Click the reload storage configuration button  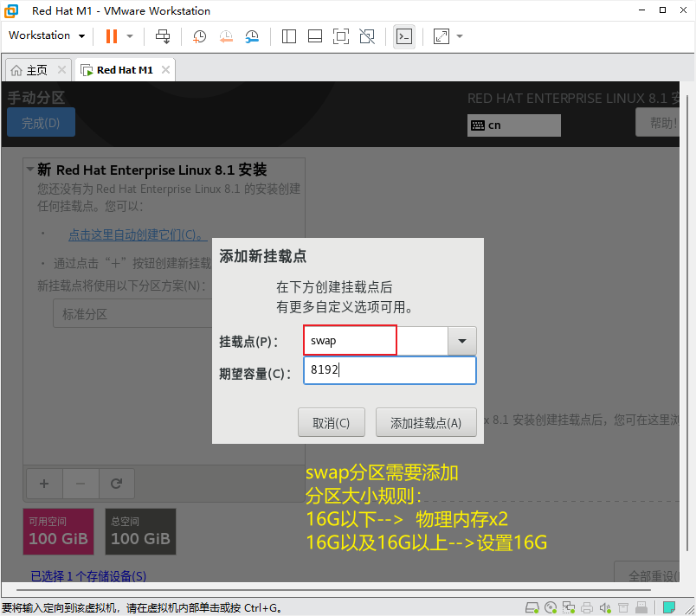pyautogui.click(x=116, y=484)
